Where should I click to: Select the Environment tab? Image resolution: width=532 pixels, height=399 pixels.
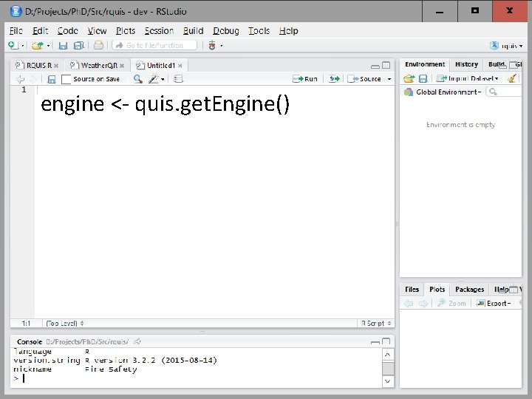coord(425,64)
